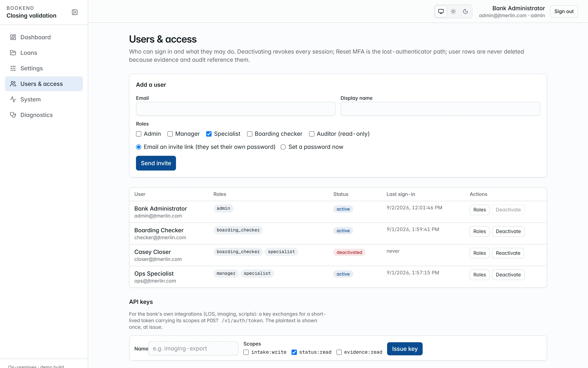Viewport: 588px width, 368px height.
Task: Open Dashboard in the sidebar
Action: point(44,37)
